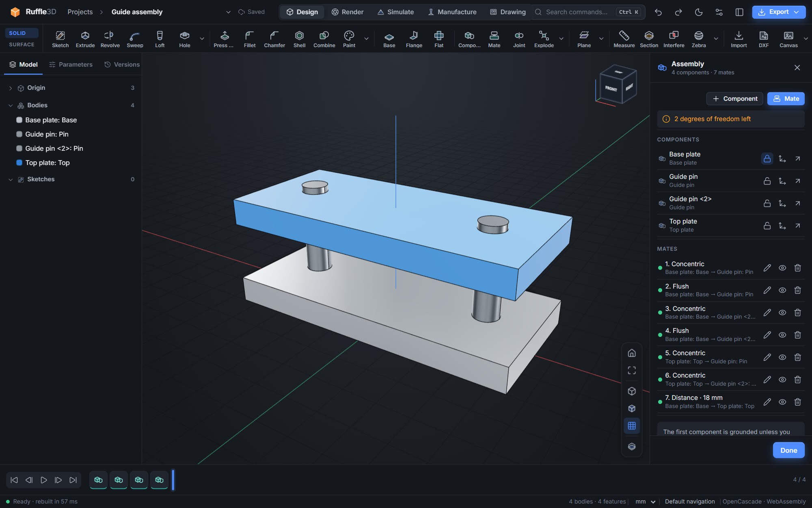Click the Import icon
The width and height of the screenshot is (812, 508).
pyautogui.click(x=739, y=39)
